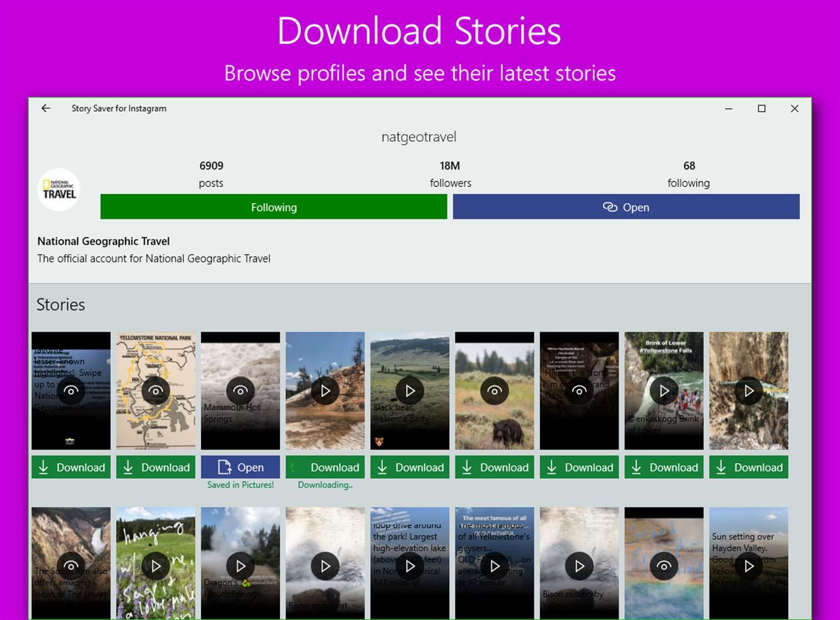Viewport: 840px width, 620px height.
Task: Play the 'Sun setting over Hayden Valley' video
Action: click(x=748, y=565)
